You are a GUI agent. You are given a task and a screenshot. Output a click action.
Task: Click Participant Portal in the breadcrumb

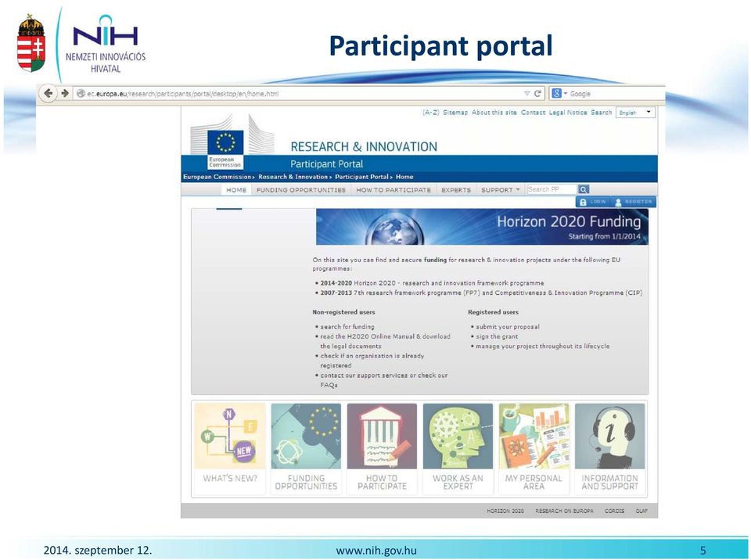tap(361, 178)
